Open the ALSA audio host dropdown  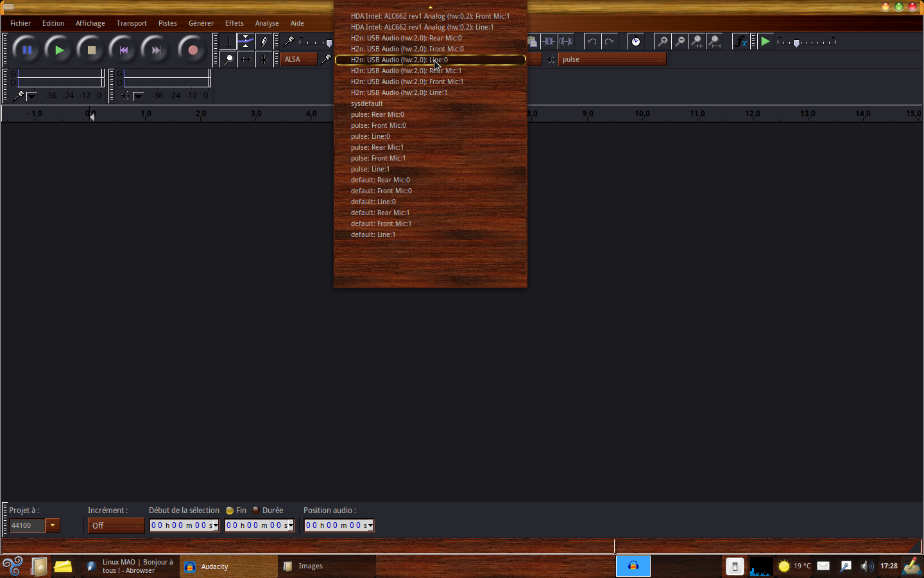[299, 59]
